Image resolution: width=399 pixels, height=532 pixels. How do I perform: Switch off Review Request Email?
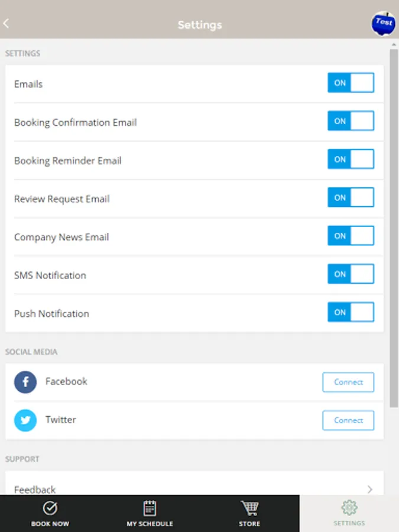pos(351,198)
